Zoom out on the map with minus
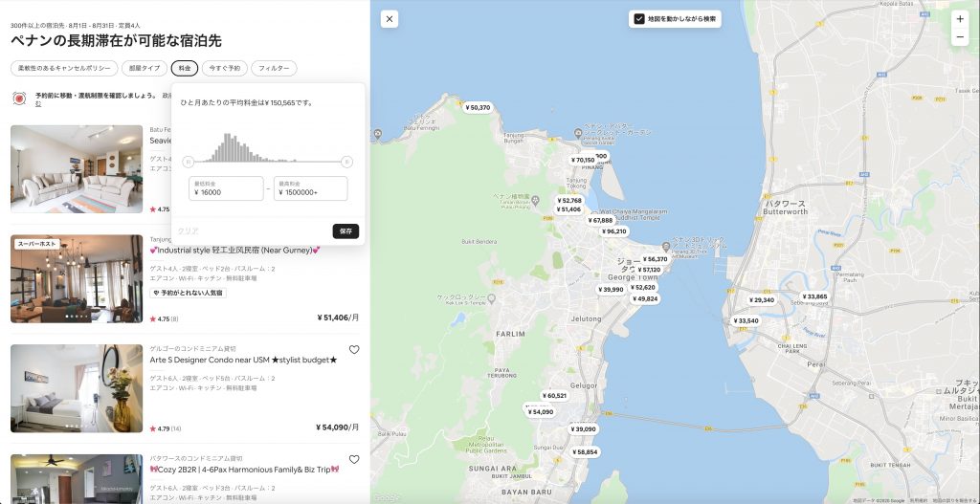This screenshot has height=504, width=980. tap(960, 37)
